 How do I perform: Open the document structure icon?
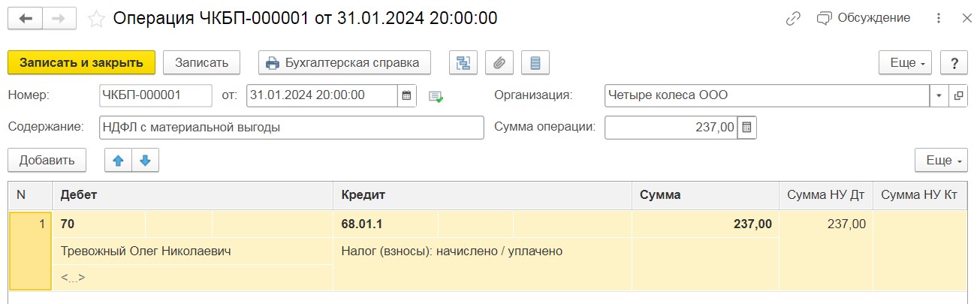point(463,63)
